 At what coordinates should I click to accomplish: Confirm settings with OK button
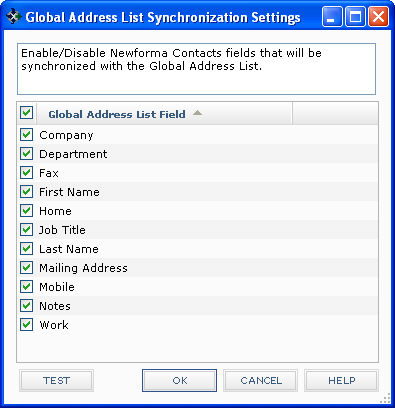coord(179,380)
